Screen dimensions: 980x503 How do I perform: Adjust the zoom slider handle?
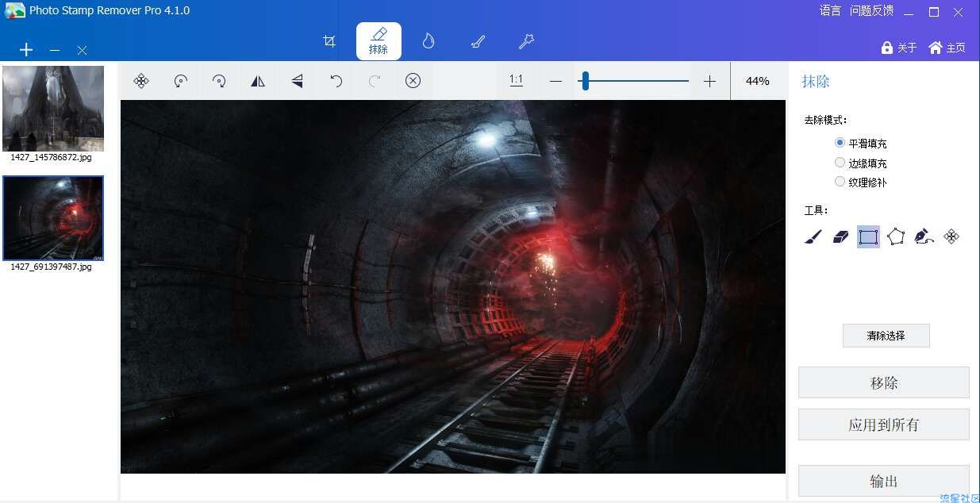pyautogui.click(x=585, y=81)
